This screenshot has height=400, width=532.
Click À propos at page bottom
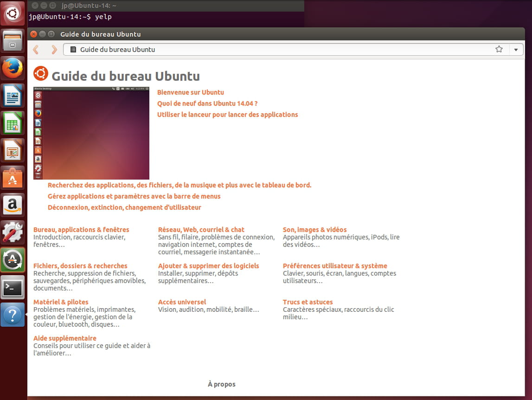pos(221,384)
